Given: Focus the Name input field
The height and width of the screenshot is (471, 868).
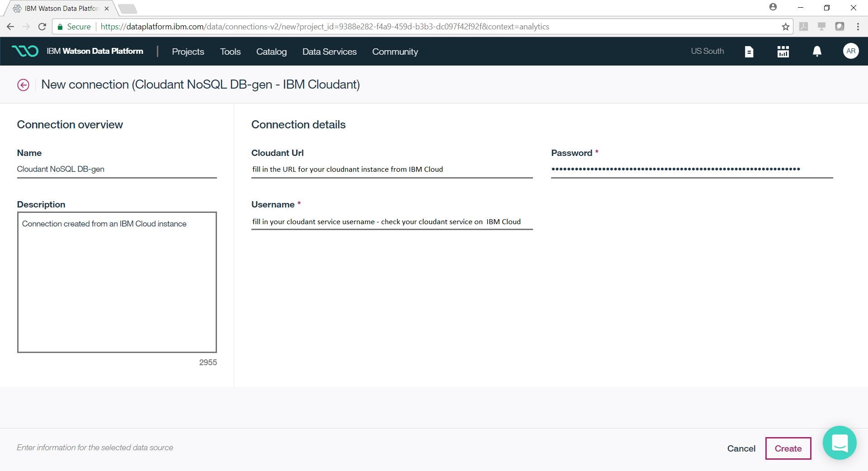Looking at the screenshot, I should point(117,169).
